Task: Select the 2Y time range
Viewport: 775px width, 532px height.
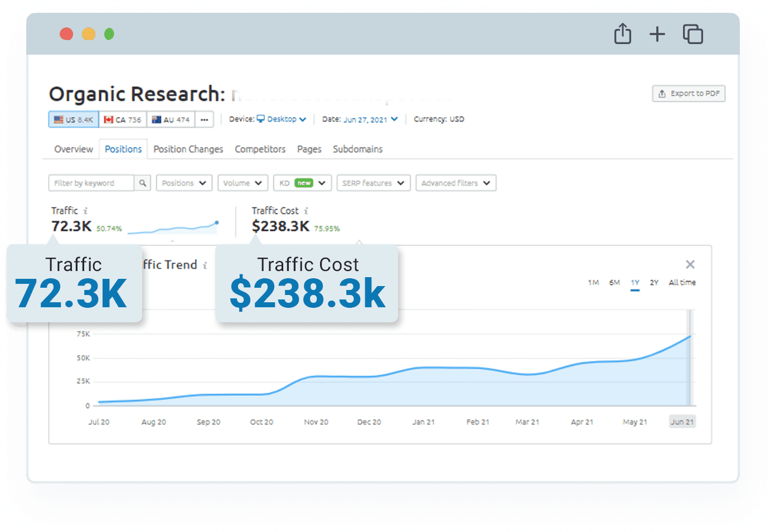Action: [654, 283]
